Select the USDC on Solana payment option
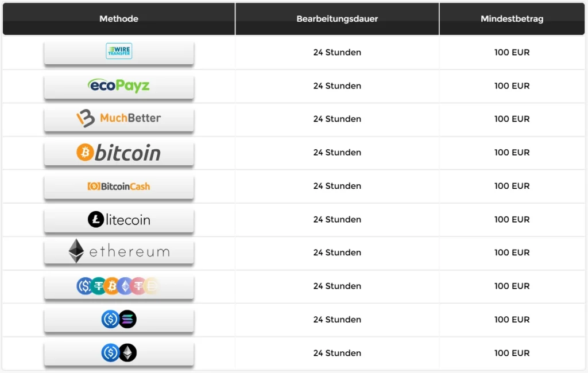This screenshot has width=588, height=373. pos(119,320)
